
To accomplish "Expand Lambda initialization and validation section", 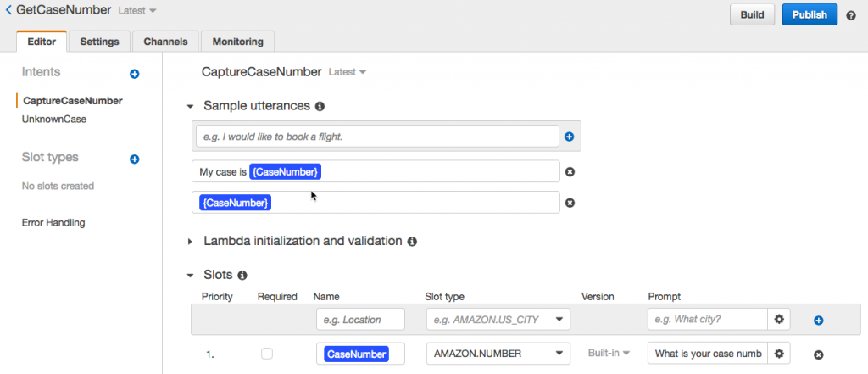I will coord(191,242).
